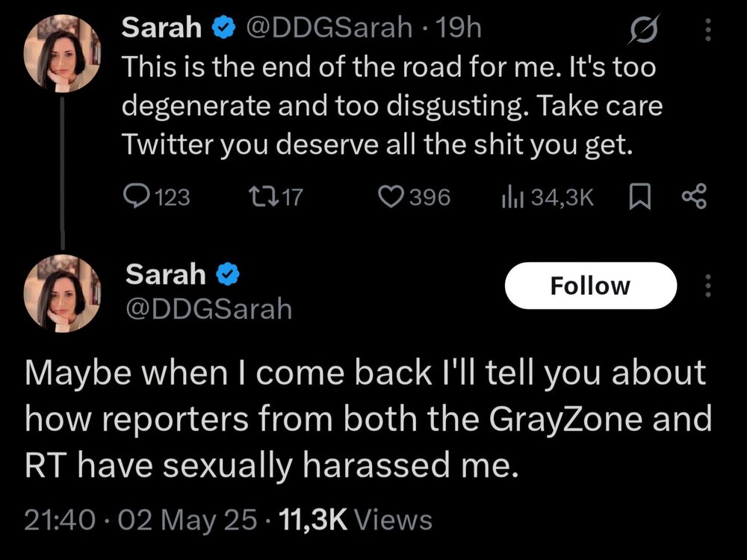747x560 pixels.
Task: Open the 21:40 · 02 May 25 timestamp
Action: 143,519
